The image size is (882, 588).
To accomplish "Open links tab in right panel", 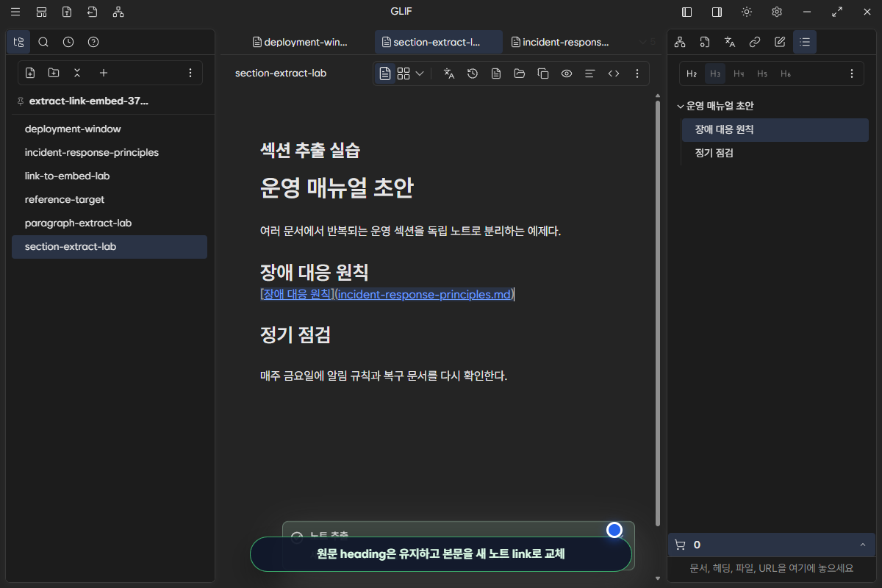I will (755, 42).
